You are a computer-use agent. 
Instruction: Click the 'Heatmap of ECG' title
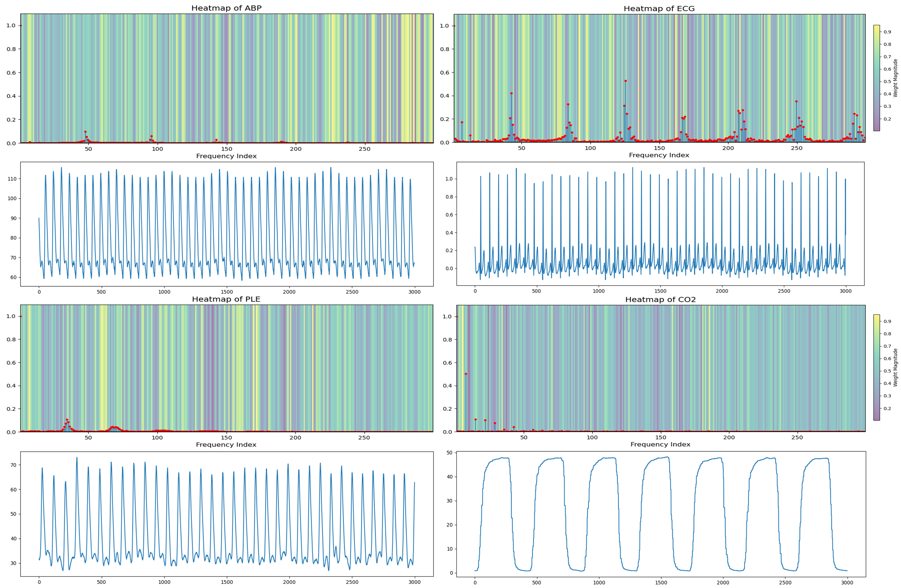pyautogui.click(x=659, y=8)
